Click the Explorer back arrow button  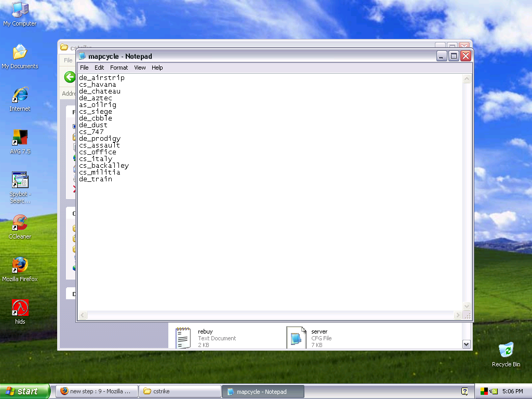click(x=70, y=77)
